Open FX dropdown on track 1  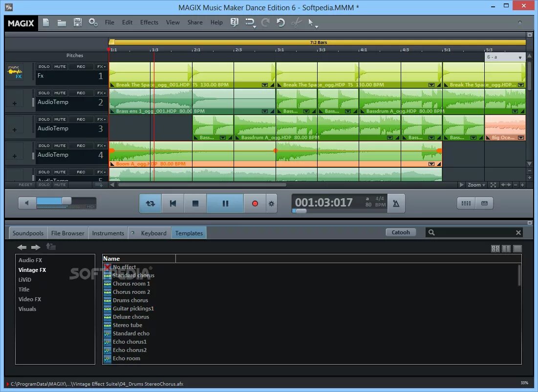point(101,66)
